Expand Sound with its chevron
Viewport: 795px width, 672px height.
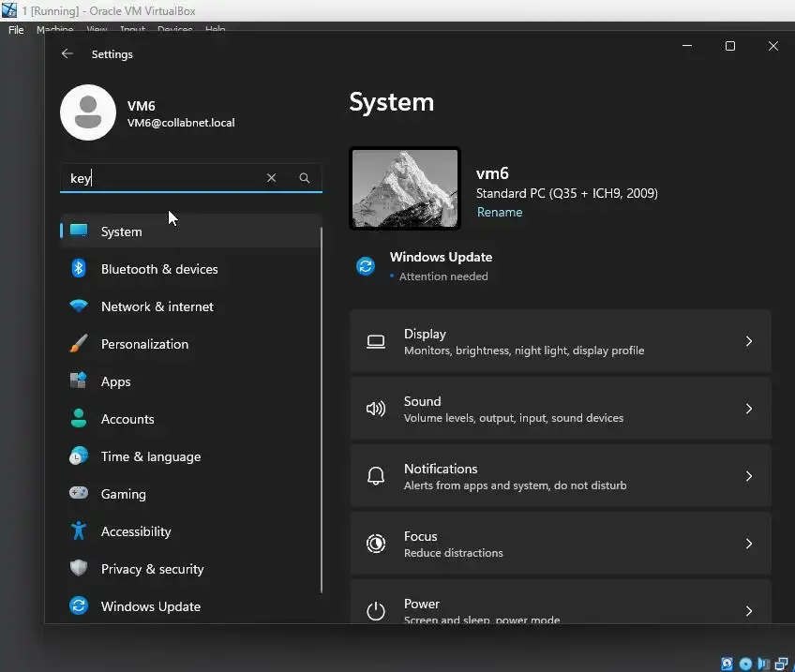click(749, 409)
